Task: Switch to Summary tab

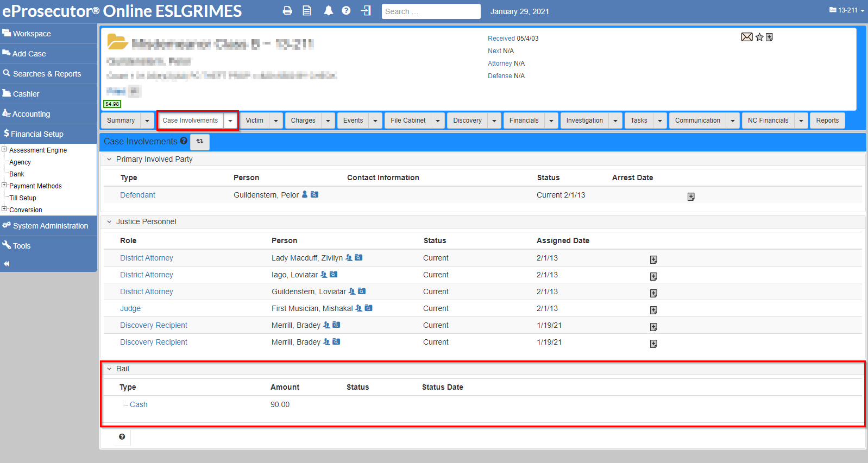Action: [121, 120]
